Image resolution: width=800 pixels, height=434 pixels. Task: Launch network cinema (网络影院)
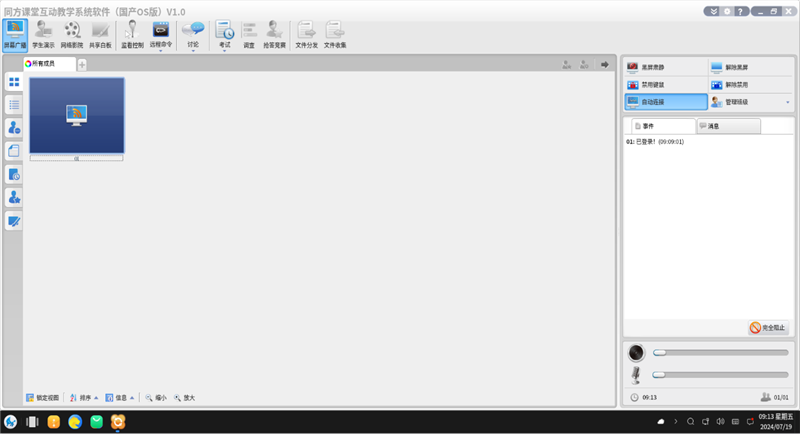coord(72,34)
